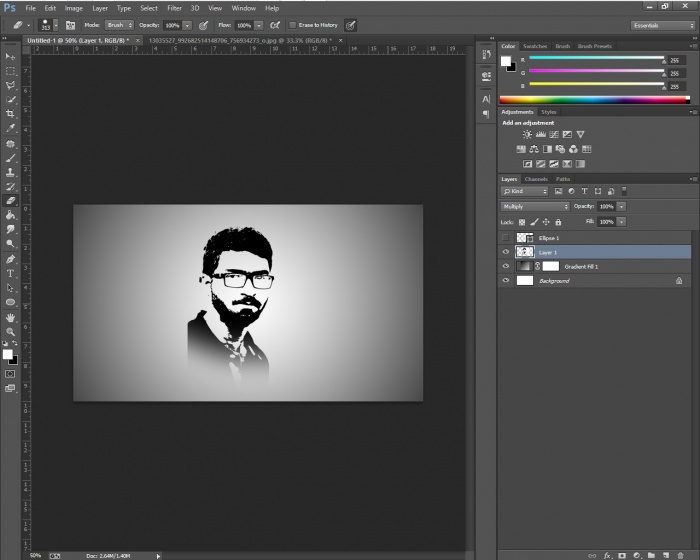This screenshot has height=560, width=700.
Task: Pick the Zoom tool in the toolbox
Action: pos(11,331)
